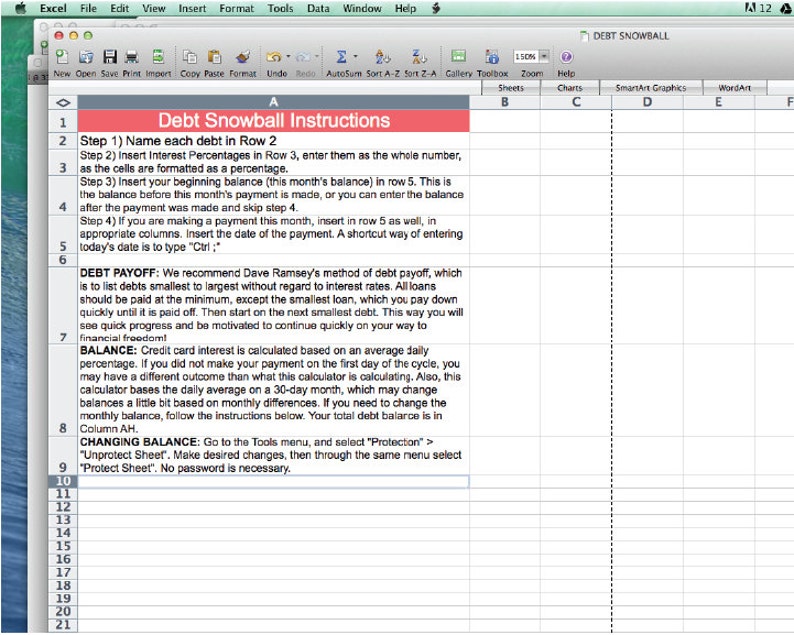Switch to the SmartArt Graphics tab

(651, 88)
